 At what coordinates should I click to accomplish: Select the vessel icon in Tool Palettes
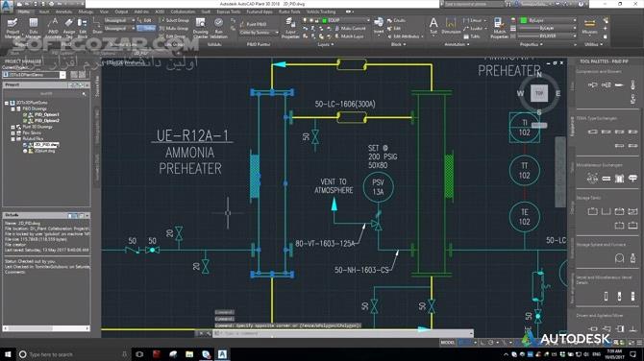606,296
